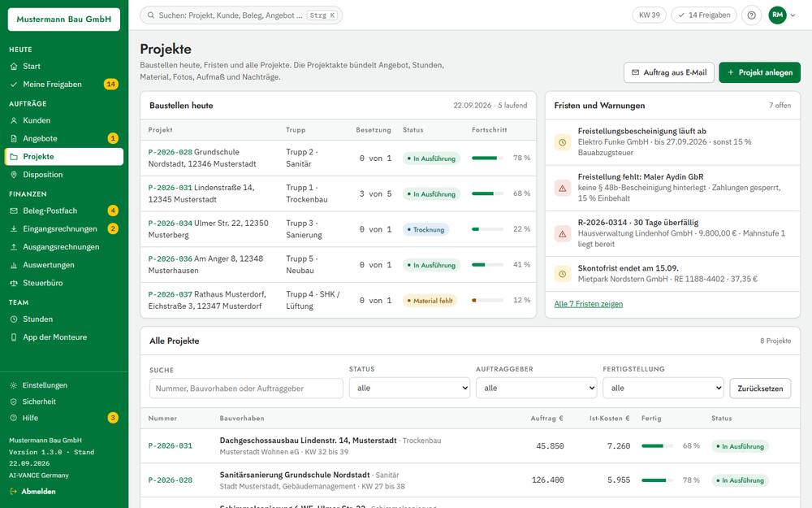812x508 pixels.
Task: Open Hilfe in the sidebar
Action: coord(63,418)
